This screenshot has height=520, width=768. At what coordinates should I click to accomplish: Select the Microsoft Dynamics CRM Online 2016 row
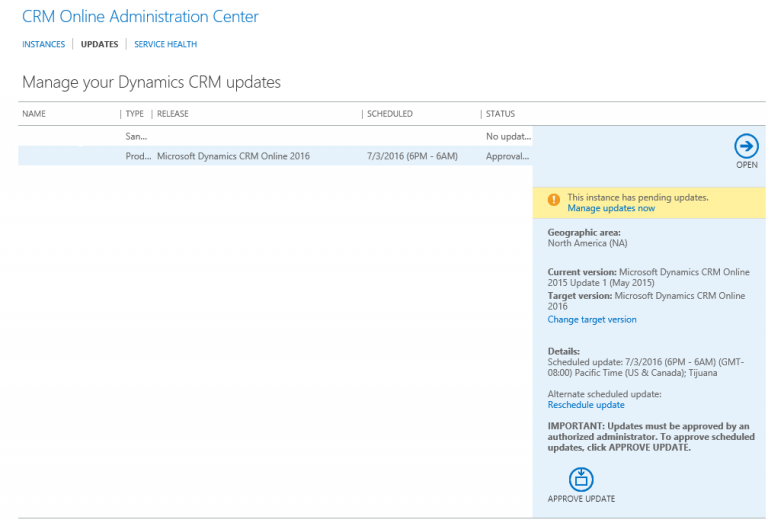pos(275,156)
